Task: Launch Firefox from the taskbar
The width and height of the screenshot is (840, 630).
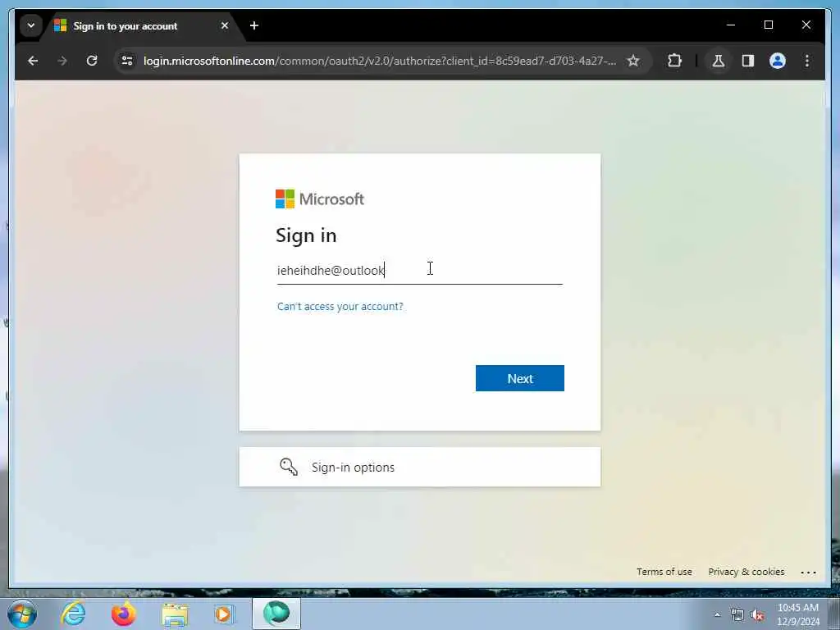Action: pos(123,614)
